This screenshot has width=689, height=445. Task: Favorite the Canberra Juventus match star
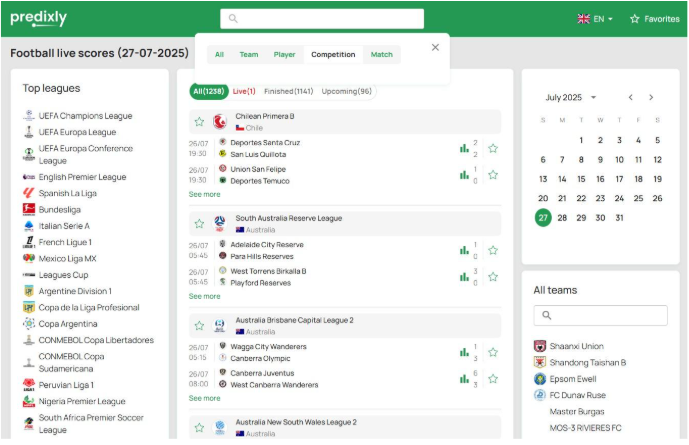pyautogui.click(x=493, y=379)
